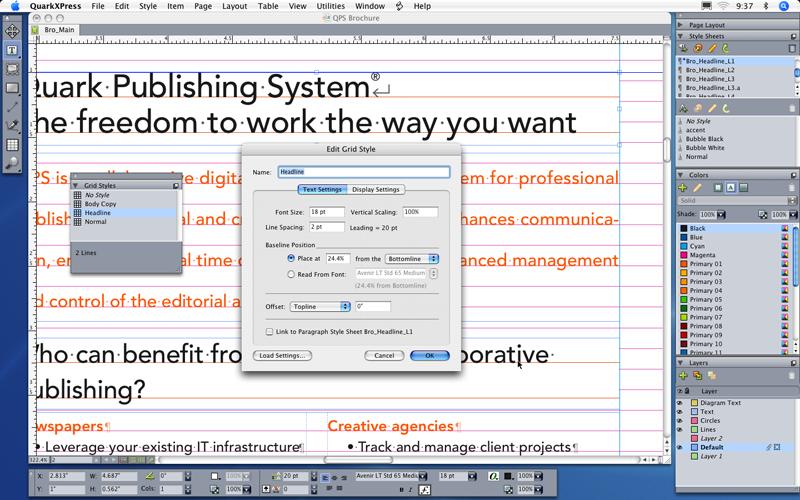Click the OK button

(430, 356)
